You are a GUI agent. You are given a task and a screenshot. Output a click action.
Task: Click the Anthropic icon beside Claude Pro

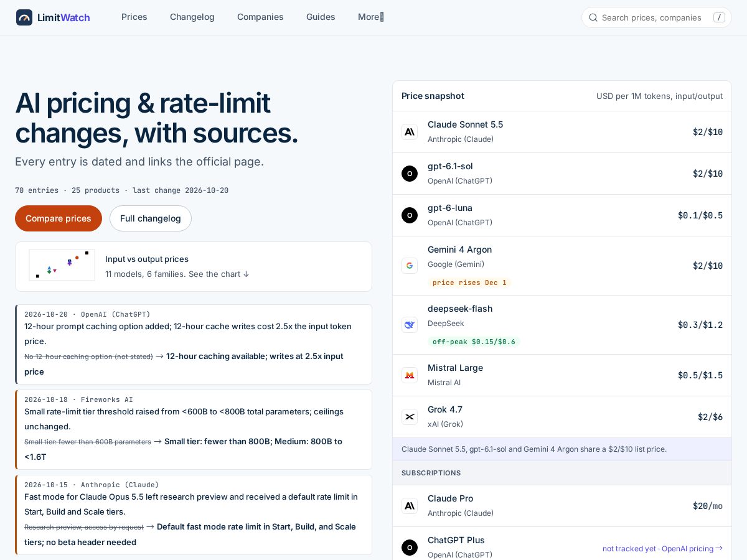point(410,506)
